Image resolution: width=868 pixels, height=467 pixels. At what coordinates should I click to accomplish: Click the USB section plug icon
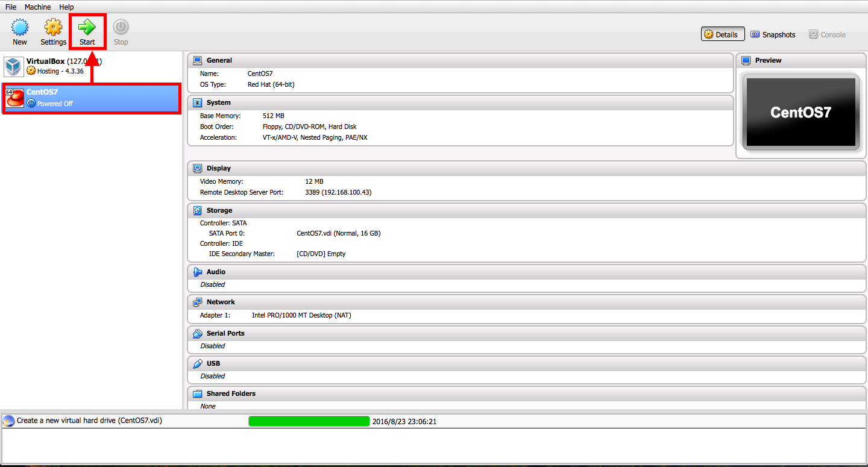coord(197,363)
